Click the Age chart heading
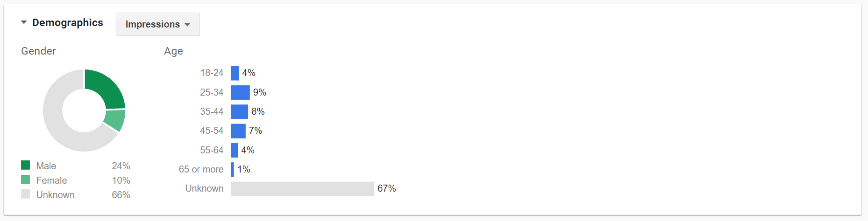 173,51
